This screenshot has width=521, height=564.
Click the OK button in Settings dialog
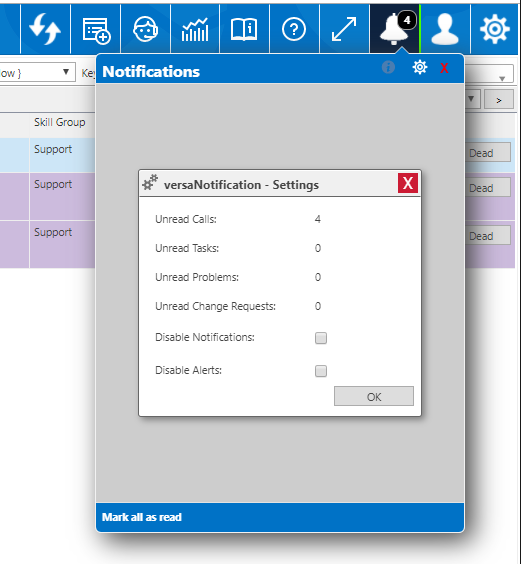[374, 396]
